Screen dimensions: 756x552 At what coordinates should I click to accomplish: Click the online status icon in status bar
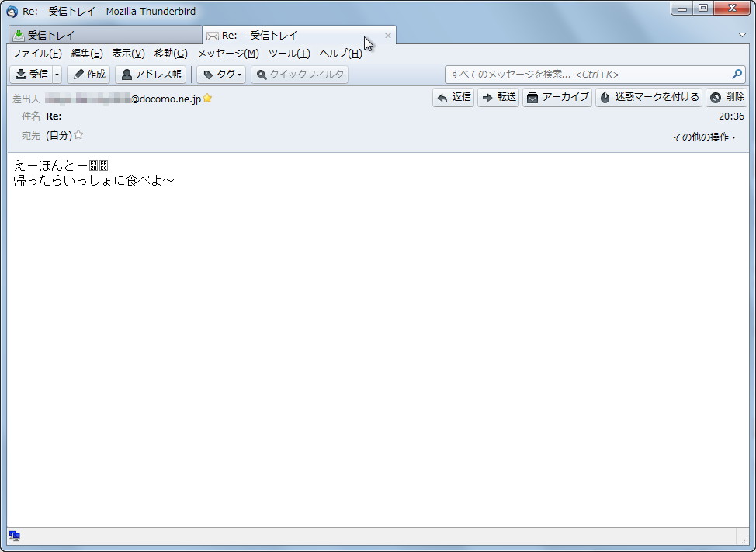(x=15, y=536)
